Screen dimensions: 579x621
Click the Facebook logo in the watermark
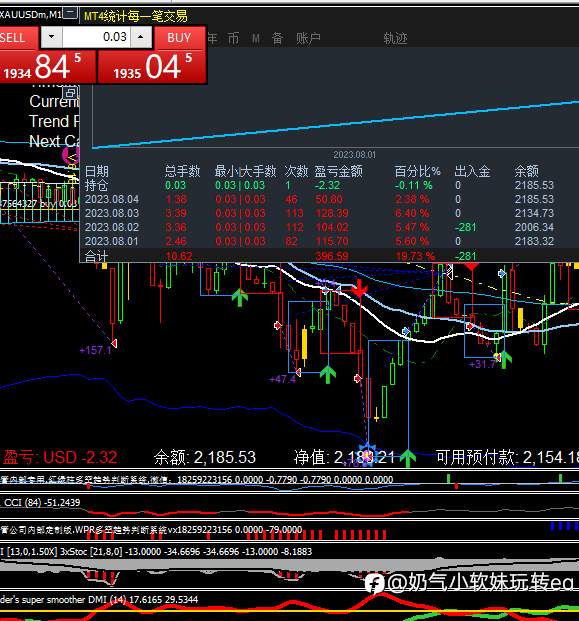[374, 583]
